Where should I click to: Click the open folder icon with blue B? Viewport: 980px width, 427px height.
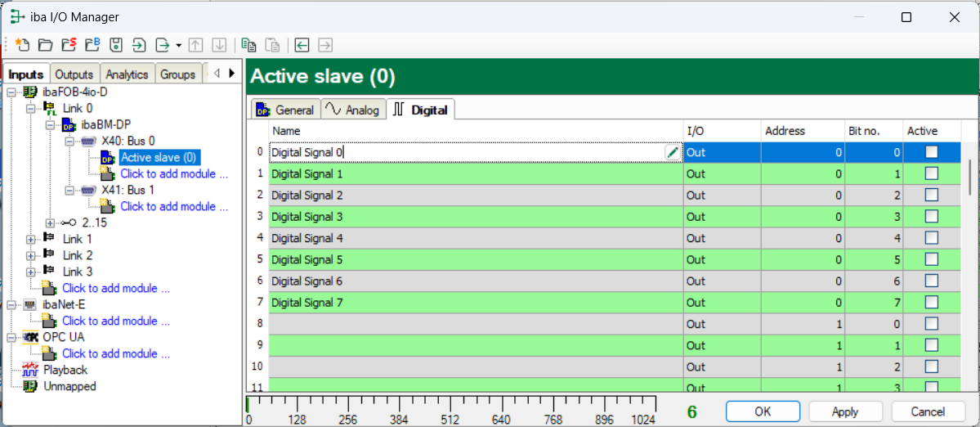pos(92,44)
